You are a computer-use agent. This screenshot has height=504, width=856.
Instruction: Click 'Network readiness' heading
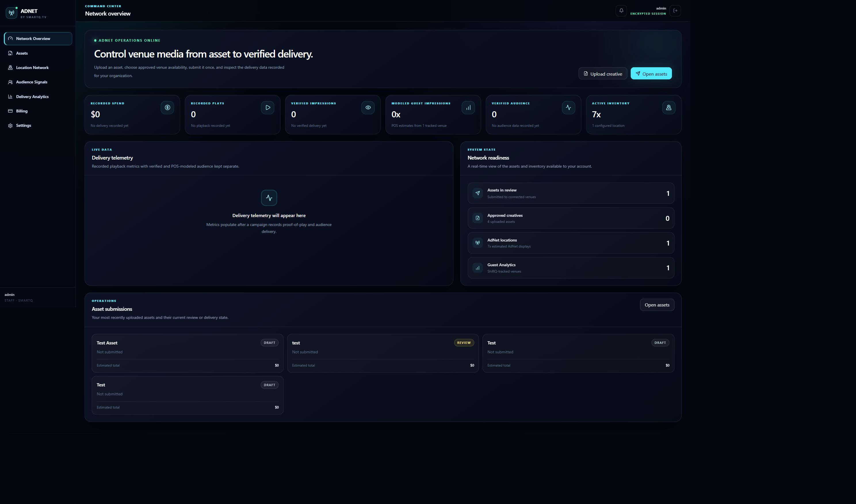[488, 158]
